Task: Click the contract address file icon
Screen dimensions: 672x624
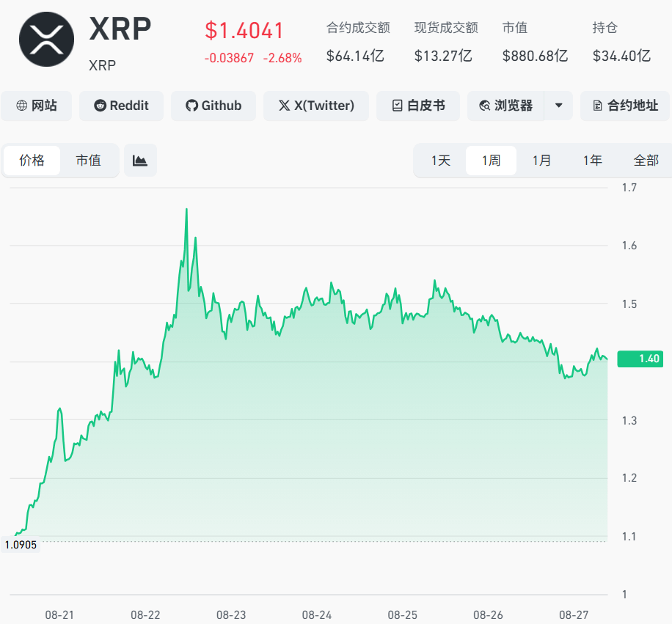Action: tap(597, 106)
